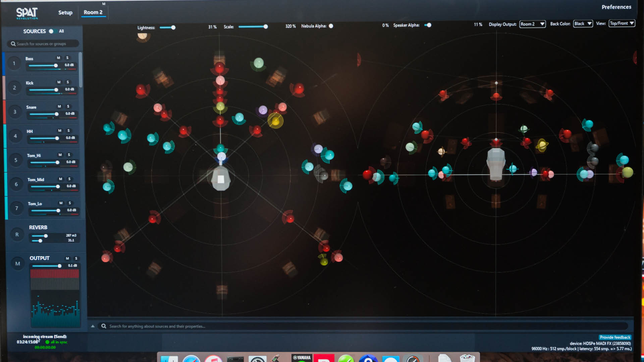The height and width of the screenshot is (362, 644).
Task: Mute the Snare source
Action: (x=59, y=106)
